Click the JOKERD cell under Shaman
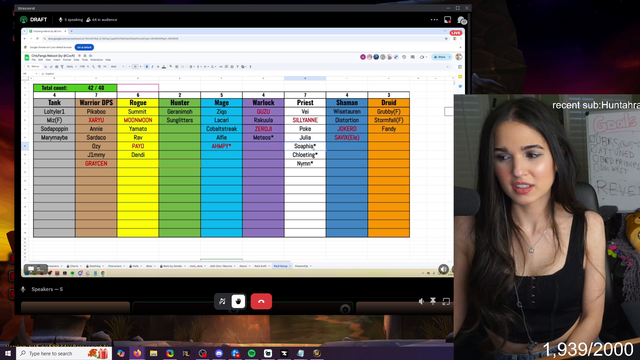The height and width of the screenshot is (360, 640). (x=347, y=129)
